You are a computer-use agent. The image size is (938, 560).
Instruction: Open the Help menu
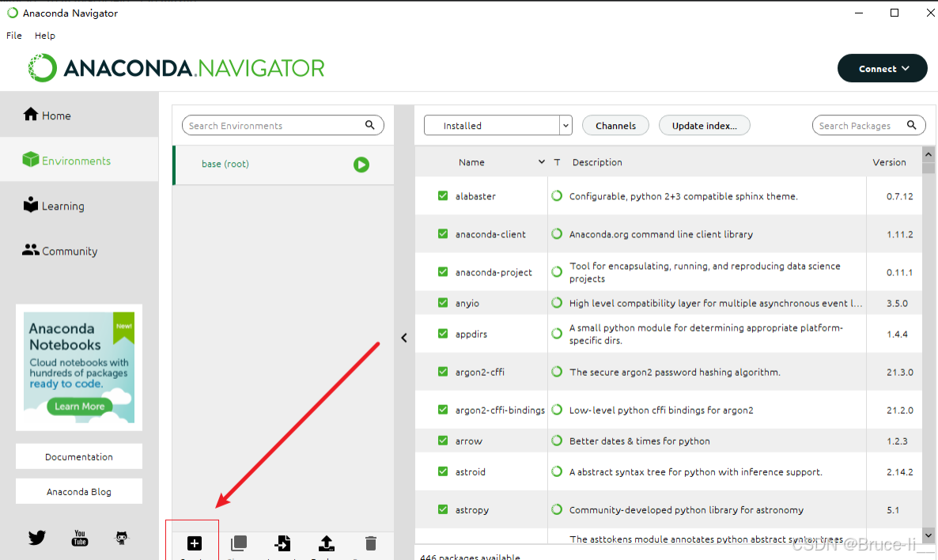(x=45, y=36)
